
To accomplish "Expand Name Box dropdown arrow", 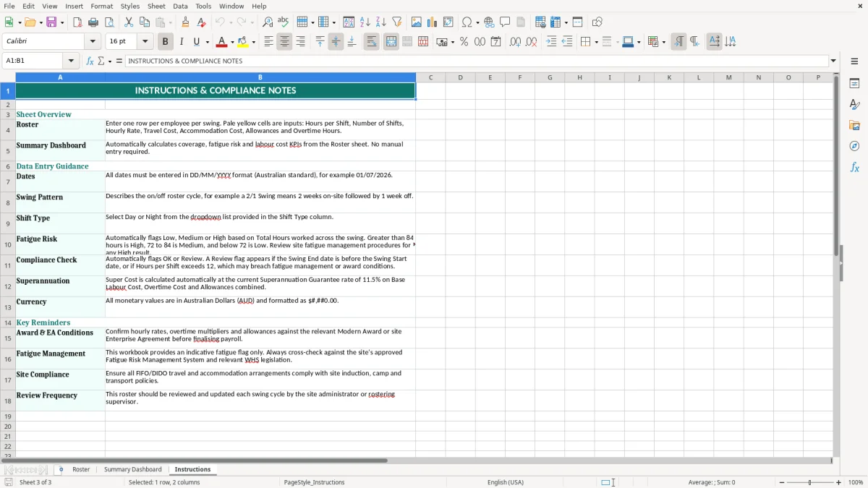I will (x=70, y=61).
